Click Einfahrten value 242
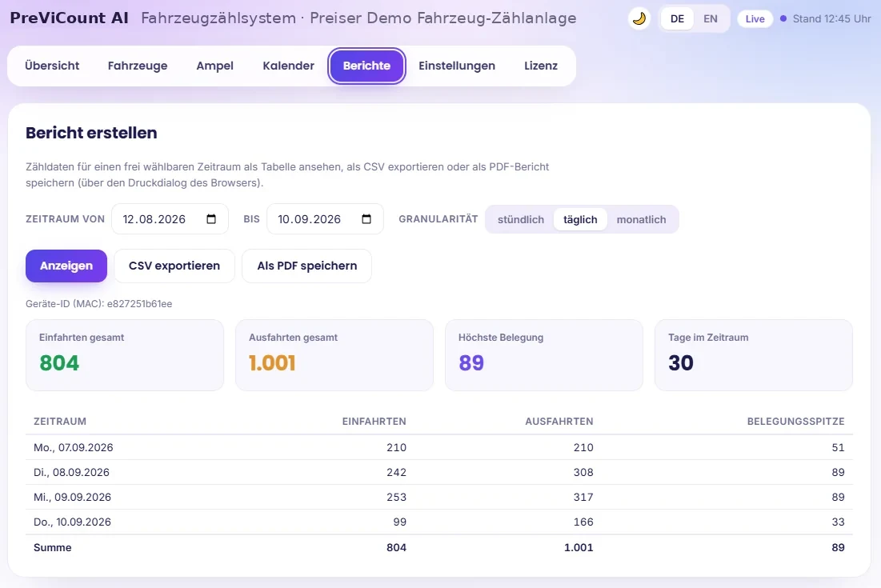Viewport: 881px width, 588px height. [396, 472]
